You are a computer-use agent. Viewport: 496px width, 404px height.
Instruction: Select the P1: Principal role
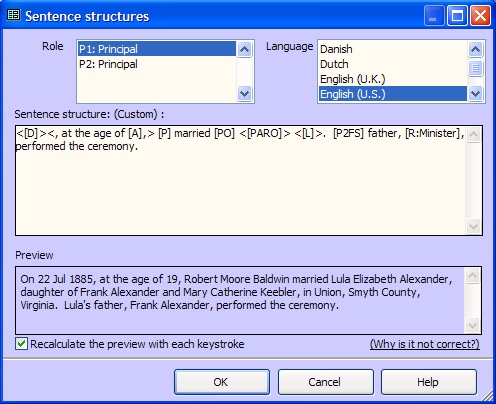pos(157,49)
